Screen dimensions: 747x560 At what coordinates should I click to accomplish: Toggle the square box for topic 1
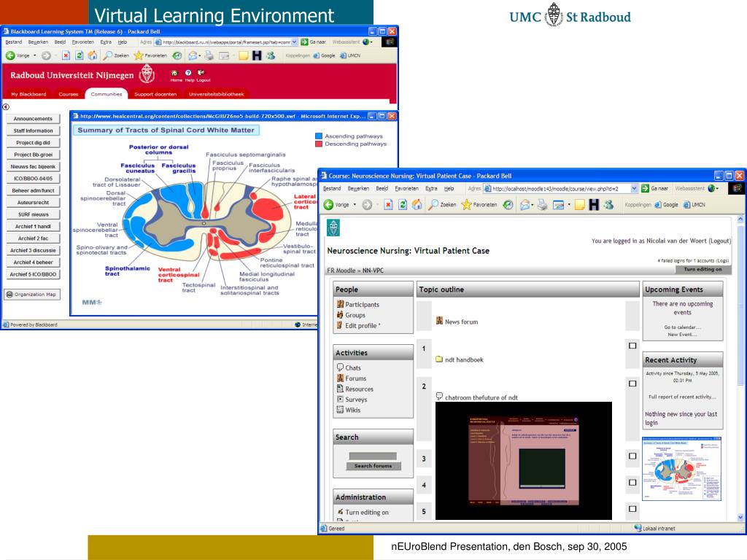632,346
